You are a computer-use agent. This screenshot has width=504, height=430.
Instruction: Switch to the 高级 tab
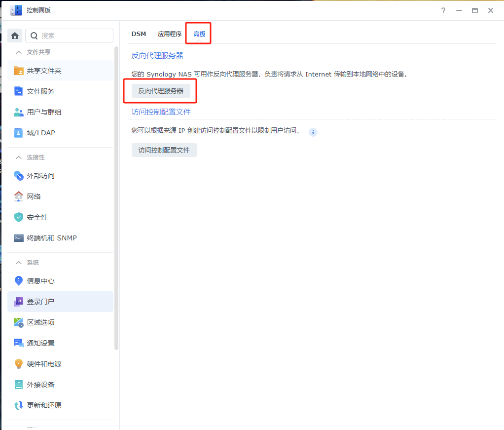pos(199,34)
